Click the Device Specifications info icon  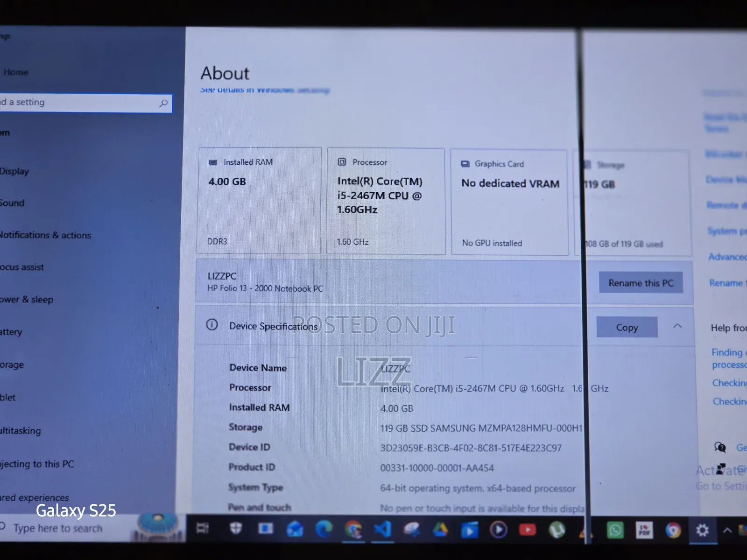212,325
